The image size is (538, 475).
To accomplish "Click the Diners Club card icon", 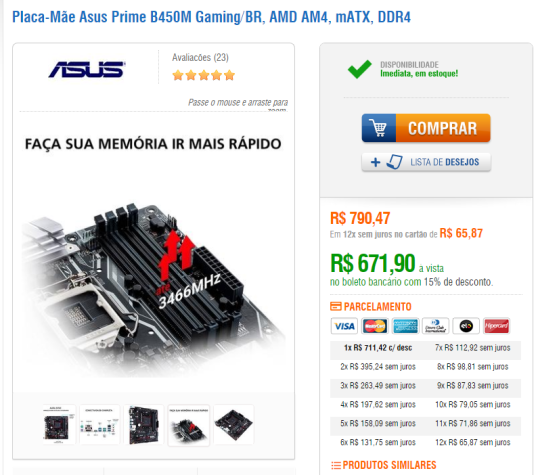I will tap(435, 326).
